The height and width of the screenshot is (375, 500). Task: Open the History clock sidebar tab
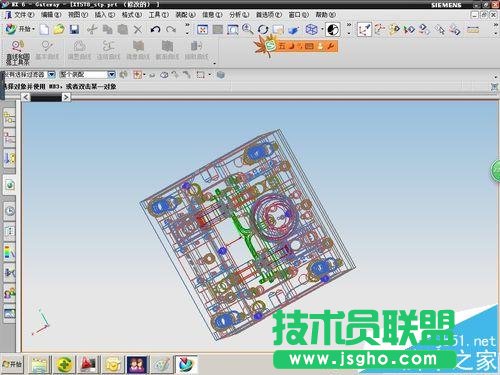click(x=10, y=211)
